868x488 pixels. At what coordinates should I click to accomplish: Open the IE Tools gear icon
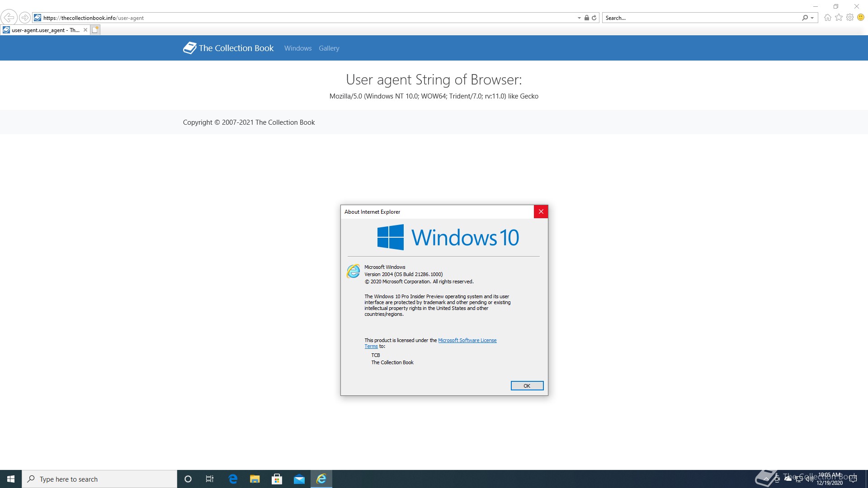tap(850, 18)
